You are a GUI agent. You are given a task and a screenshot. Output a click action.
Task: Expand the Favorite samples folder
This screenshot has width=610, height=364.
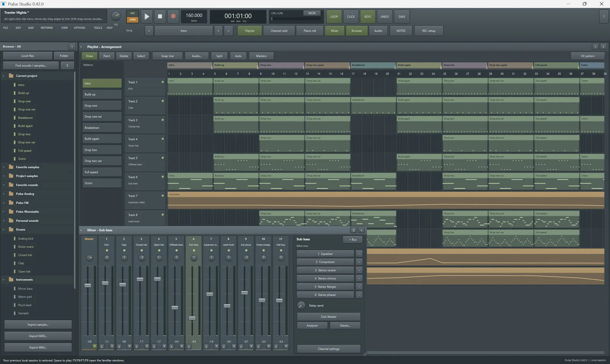[4, 167]
